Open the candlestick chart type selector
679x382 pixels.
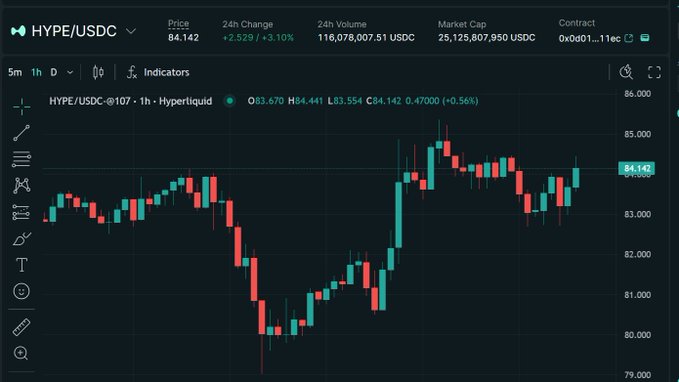pos(98,72)
